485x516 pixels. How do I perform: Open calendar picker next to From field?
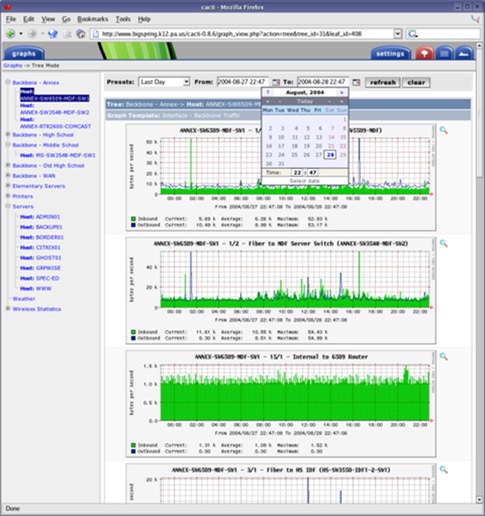click(276, 82)
